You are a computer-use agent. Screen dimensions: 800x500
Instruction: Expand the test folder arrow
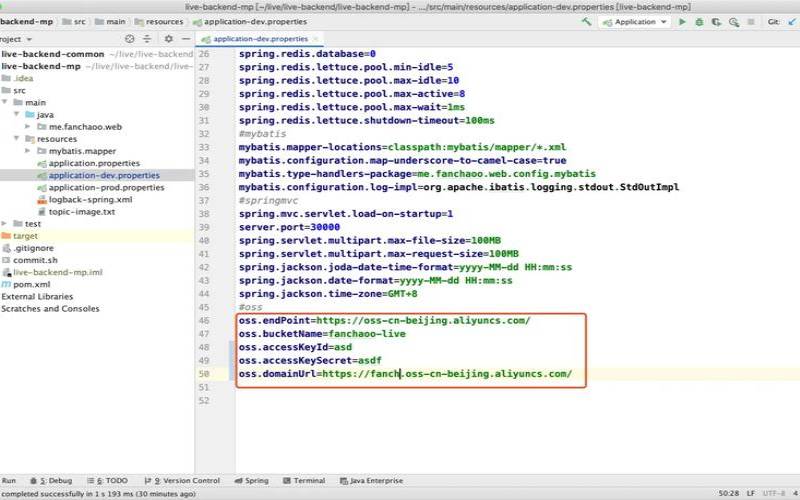(5, 224)
